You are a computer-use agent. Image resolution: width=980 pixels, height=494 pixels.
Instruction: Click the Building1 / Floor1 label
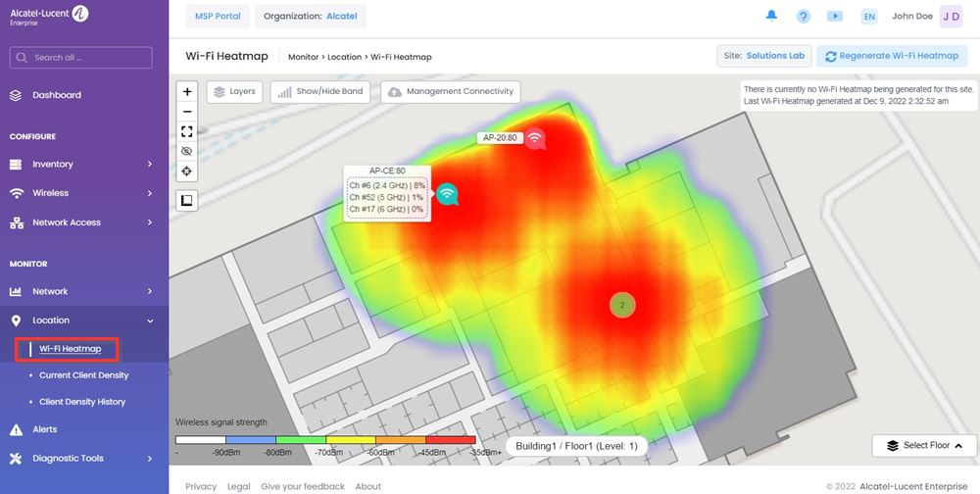click(x=576, y=447)
